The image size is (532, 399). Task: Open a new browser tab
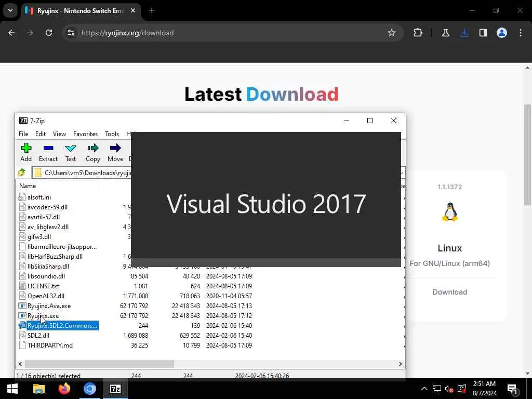click(x=152, y=10)
